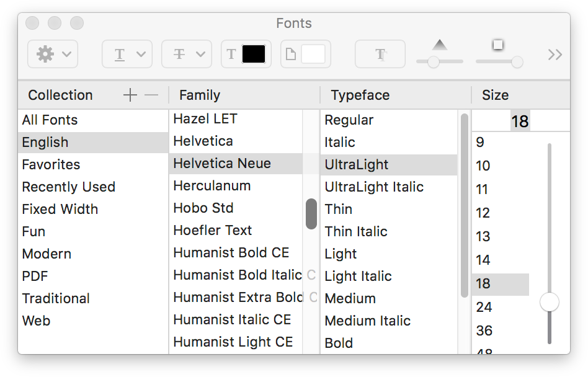Select the Favorites collection
The width and height of the screenshot is (588, 377).
click(93, 164)
